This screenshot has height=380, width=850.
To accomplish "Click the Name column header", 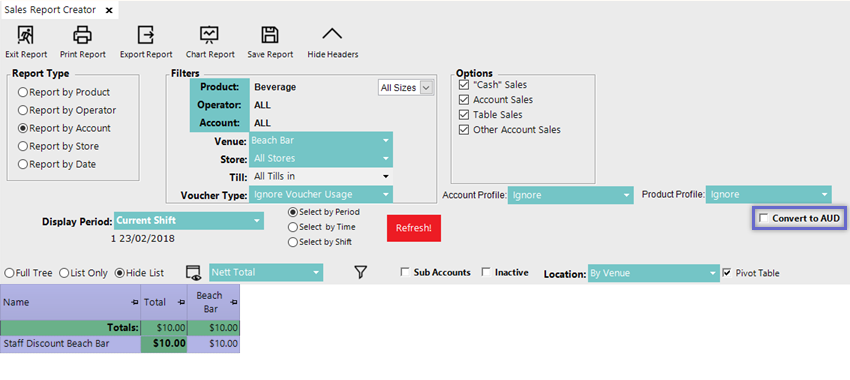I will coord(70,302).
